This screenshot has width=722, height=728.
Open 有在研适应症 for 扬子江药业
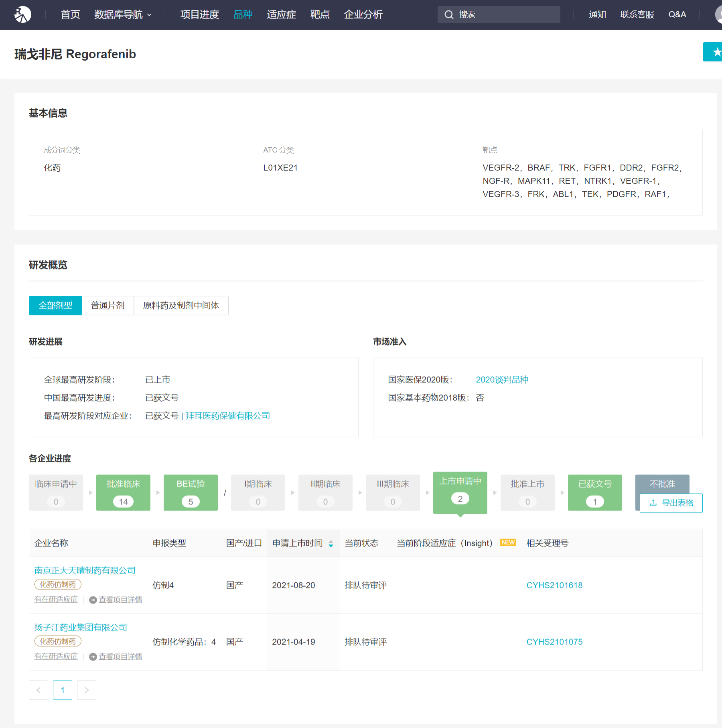56,657
